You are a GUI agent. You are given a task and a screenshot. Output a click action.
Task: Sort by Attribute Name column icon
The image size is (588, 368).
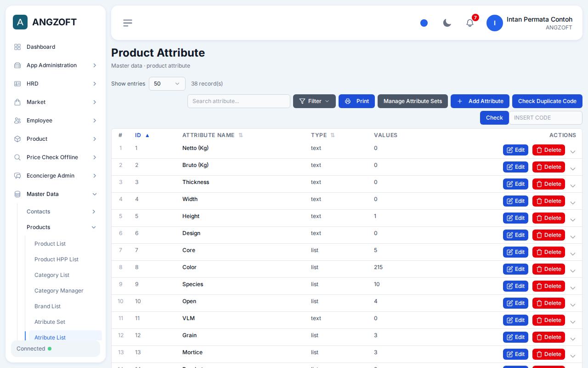tap(241, 135)
